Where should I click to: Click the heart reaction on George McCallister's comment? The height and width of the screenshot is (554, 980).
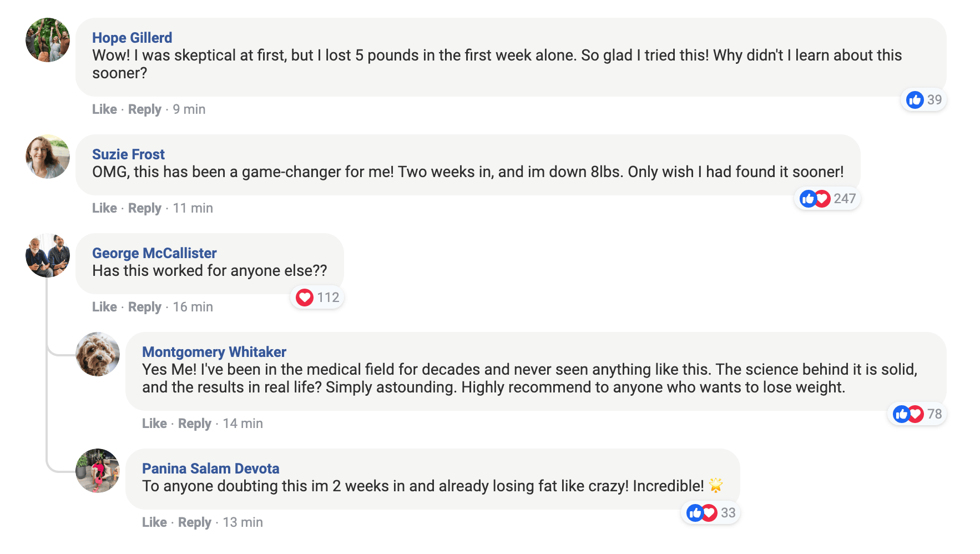click(305, 298)
